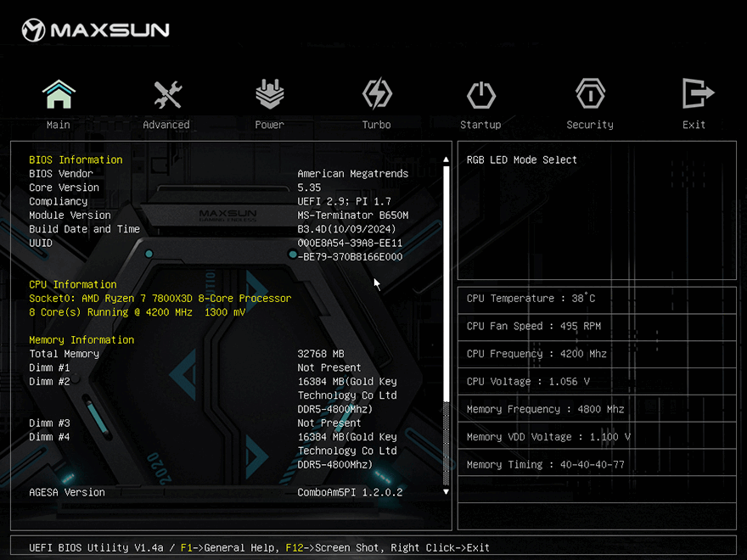
Task: Click the Startup power-symbol icon
Action: tap(481, 95)
